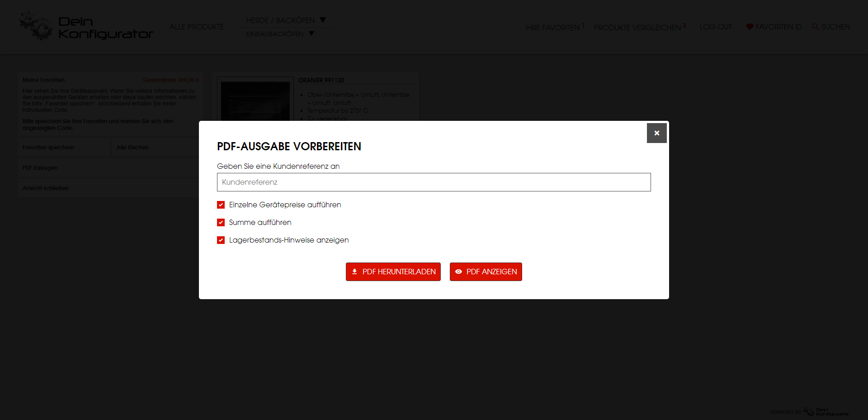The height and width of the screenshot is (420, 868).
Task: Open Produkte Vergleichen page
Action: tap(637, 28)
